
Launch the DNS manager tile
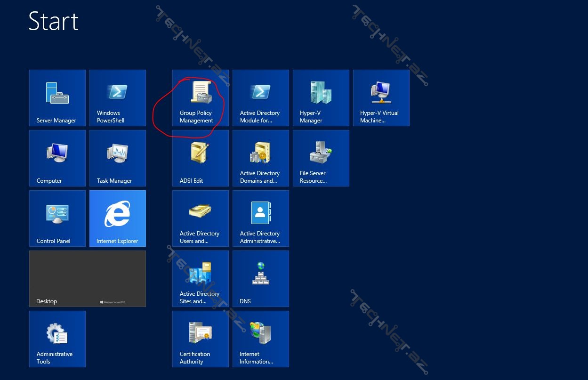pyautogui.click(x=261, y=279)
